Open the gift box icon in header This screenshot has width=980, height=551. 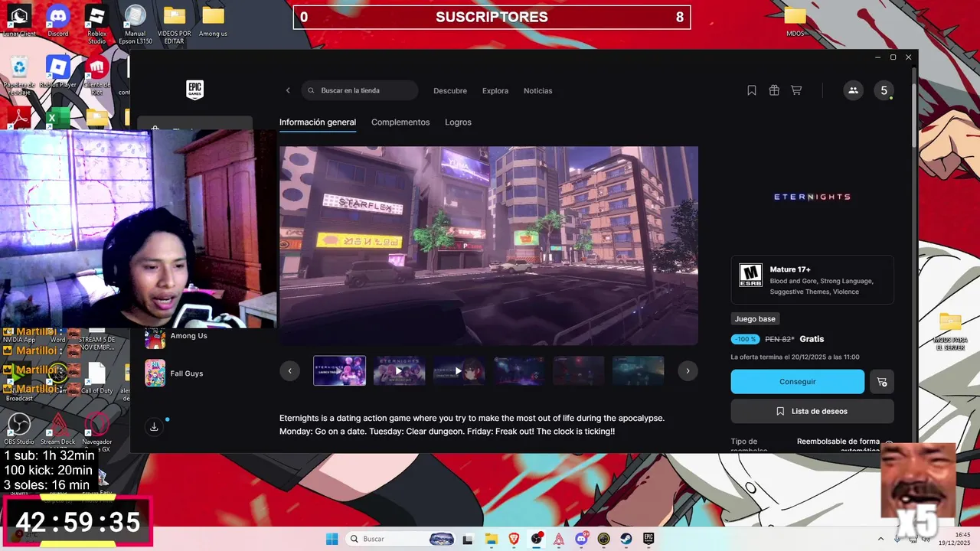(774, 90)
